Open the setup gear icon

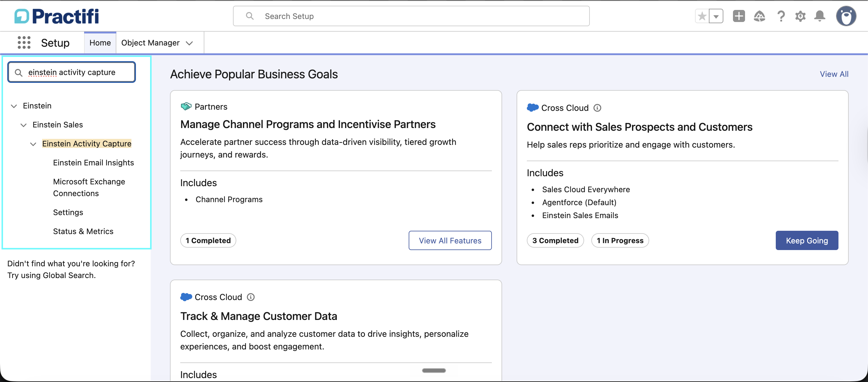pos(800,16)
